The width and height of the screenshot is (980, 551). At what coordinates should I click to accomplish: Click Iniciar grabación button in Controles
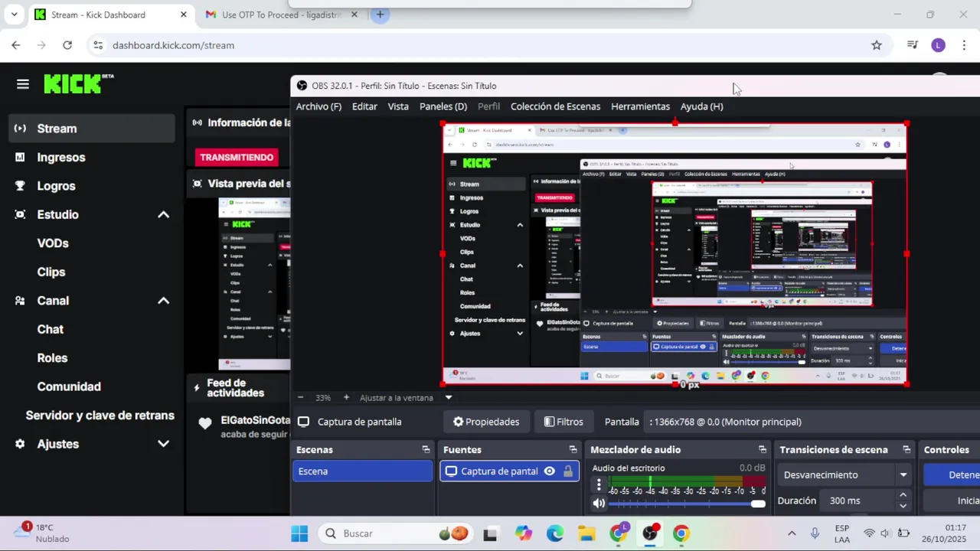click(x=952, y=500)
